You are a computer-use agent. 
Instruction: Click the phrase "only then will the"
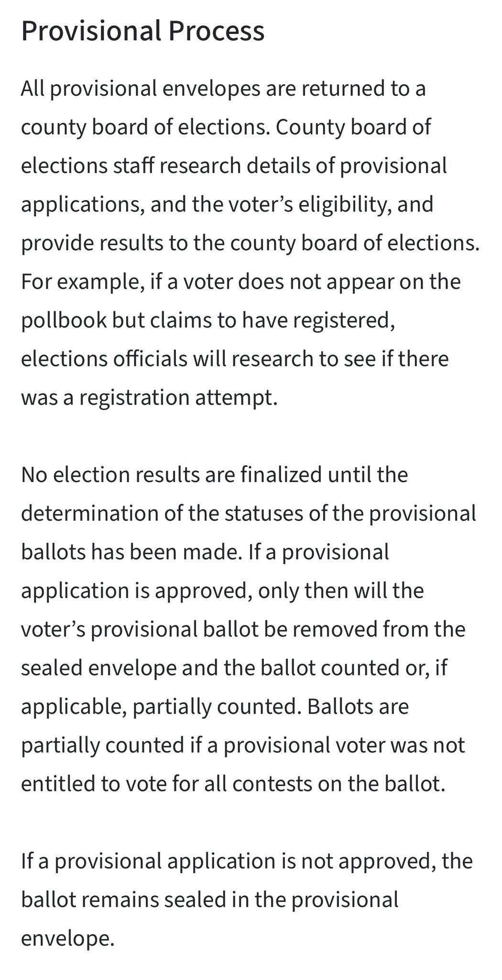point(341,590)
